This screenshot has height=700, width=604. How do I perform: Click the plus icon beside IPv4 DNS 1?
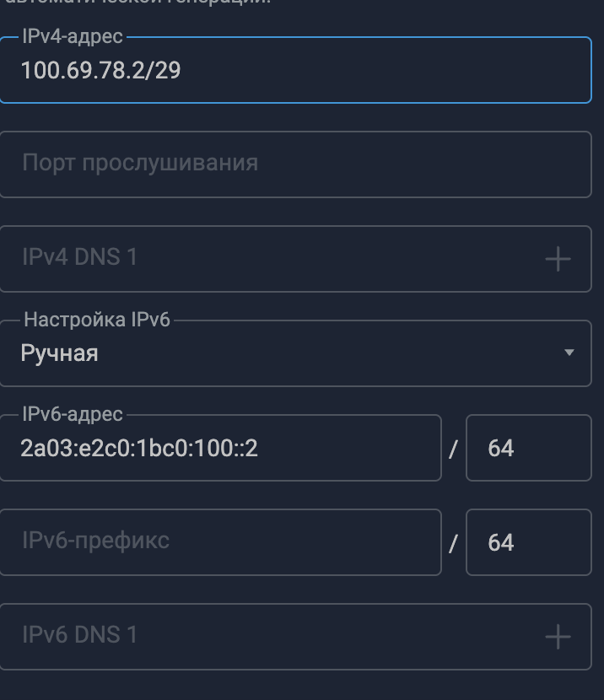pos(558,259)
